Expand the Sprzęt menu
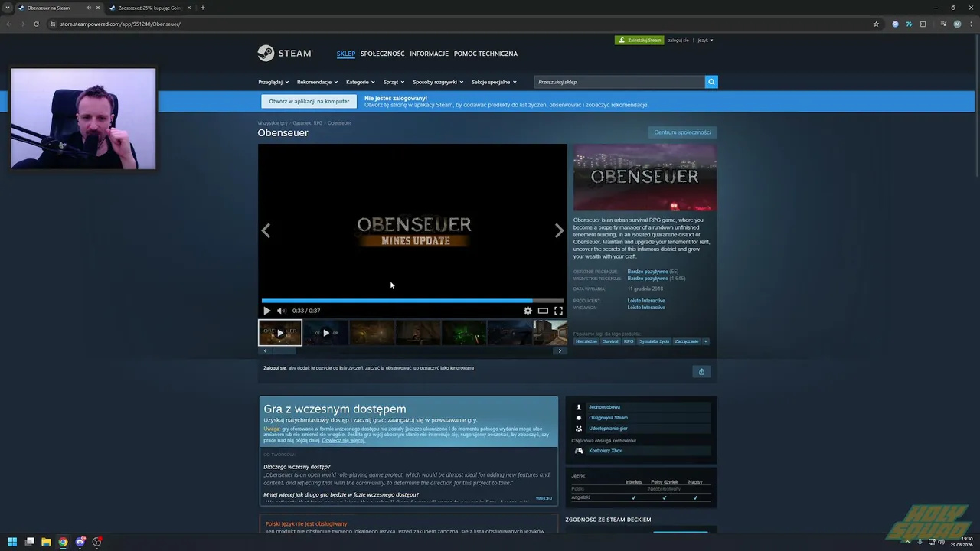 tap(394, 82)
